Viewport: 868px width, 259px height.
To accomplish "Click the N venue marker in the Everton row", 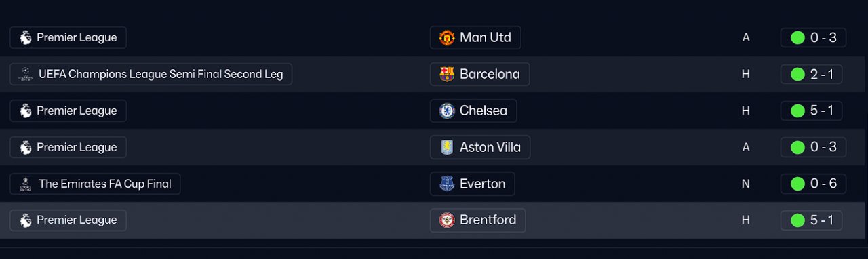I will 746,184.
